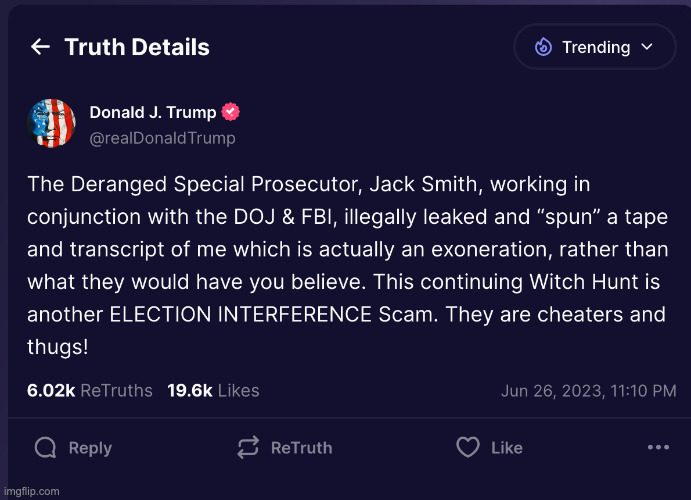
Task: Click the ReTruth arrows icon
Action: (x=248, y=448)
